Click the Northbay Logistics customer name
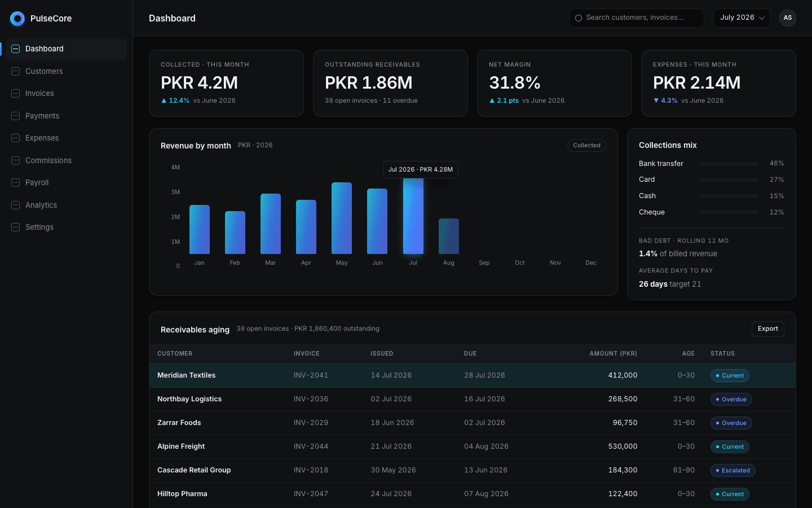 [189, 399]
